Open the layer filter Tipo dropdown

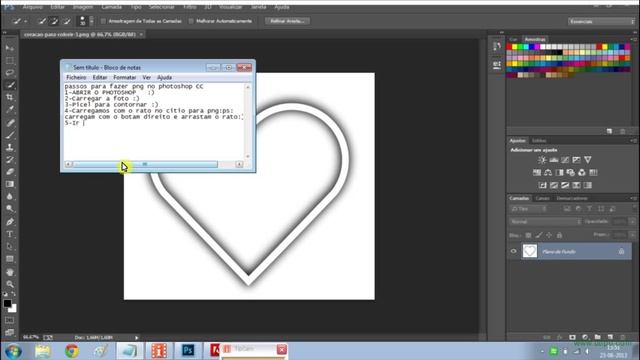[529, 209]
